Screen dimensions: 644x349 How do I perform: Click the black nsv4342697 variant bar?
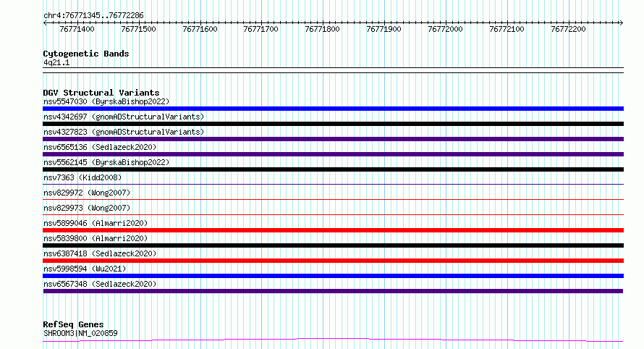[x=333, y=124]
